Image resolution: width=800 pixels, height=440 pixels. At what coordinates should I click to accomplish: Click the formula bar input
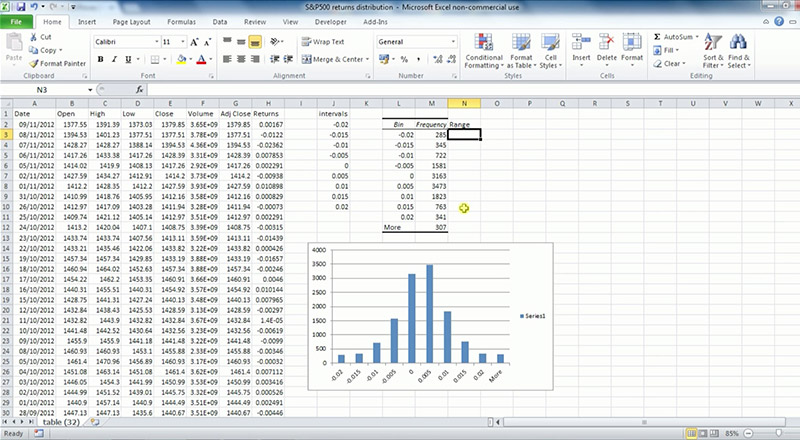[x=472, y=90]
